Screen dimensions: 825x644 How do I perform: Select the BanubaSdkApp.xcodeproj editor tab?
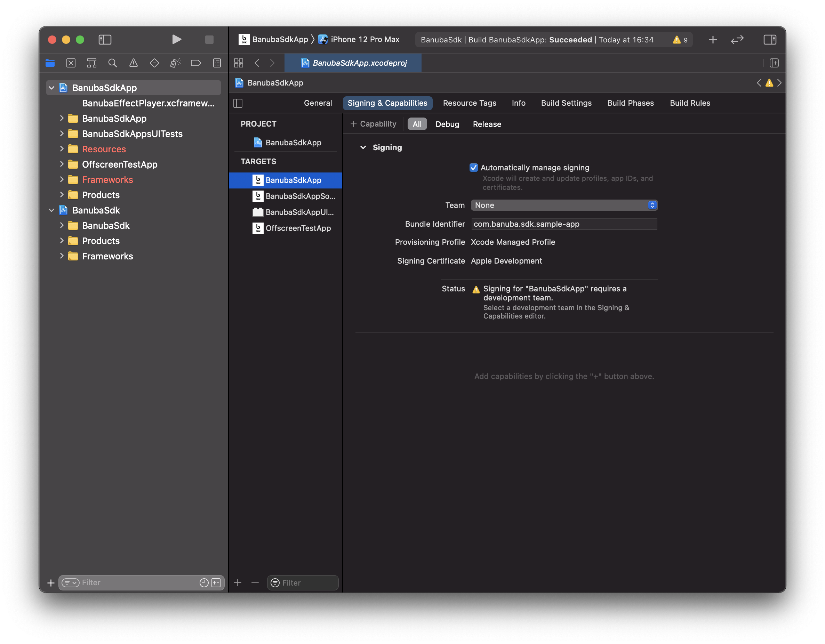coord(353,63)
